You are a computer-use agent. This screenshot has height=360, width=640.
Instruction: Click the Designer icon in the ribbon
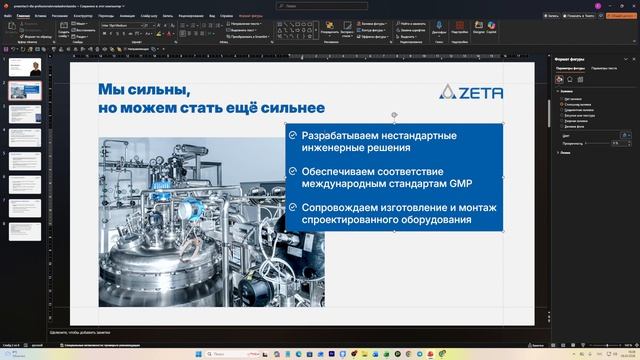(x=479, y=25)
